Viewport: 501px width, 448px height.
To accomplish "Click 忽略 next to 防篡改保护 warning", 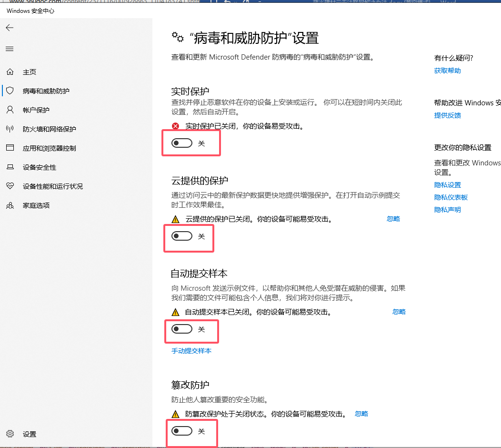I will [x=361, y=414].
